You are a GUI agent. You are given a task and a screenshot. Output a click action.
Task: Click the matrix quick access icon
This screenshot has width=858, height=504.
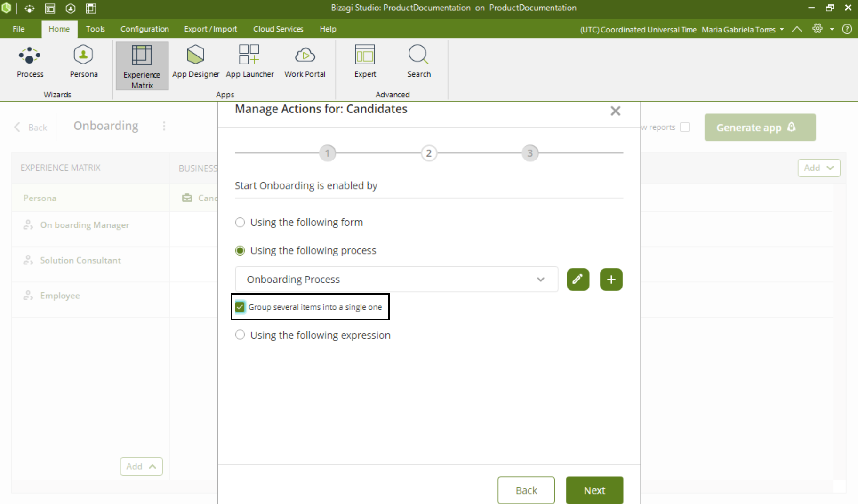pyautogui.click(x=91, y=8)
